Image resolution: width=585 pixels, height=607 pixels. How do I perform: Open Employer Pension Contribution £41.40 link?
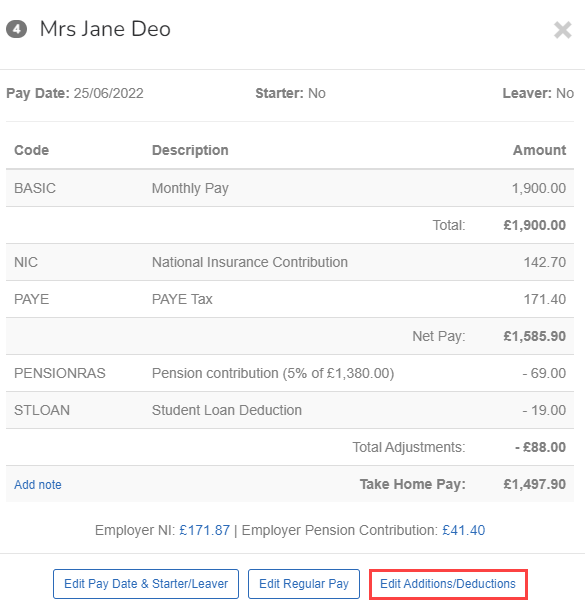463,530
